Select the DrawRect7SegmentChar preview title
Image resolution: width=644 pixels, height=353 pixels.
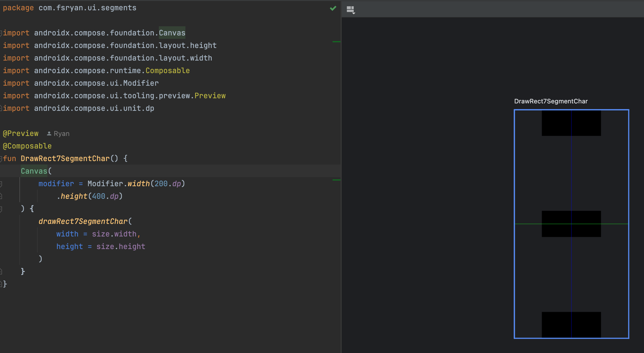[551, 101]
